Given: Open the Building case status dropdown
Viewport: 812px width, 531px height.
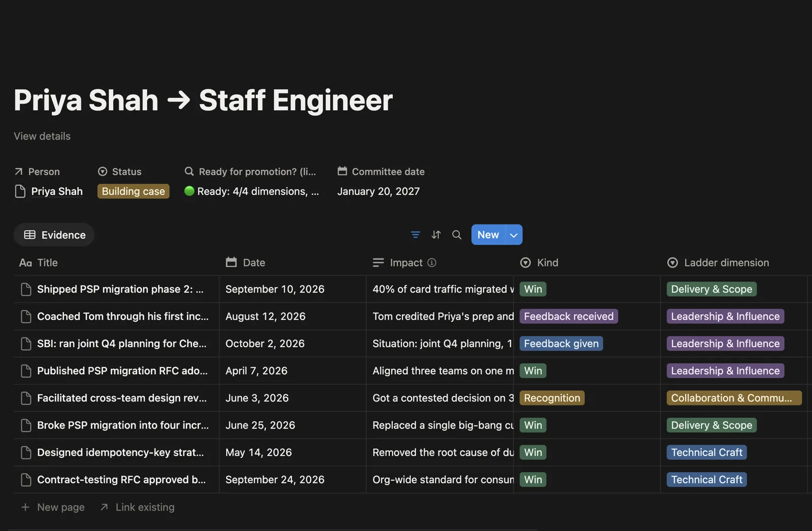Looking at the screenshot, I should (x=133, y=191).
